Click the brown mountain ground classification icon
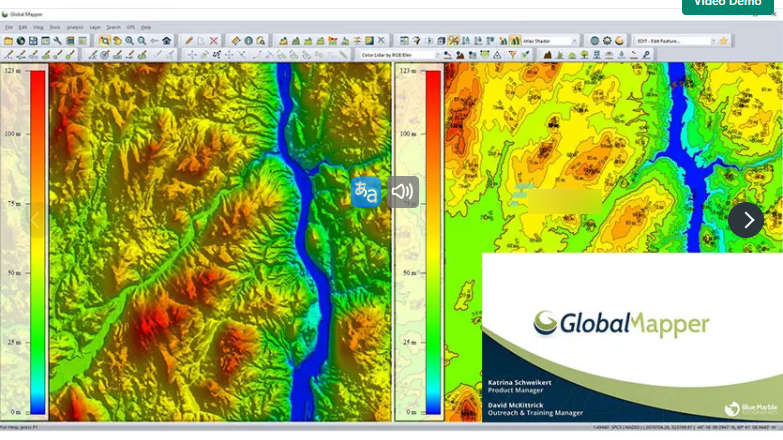 click(x=548, y=55)
